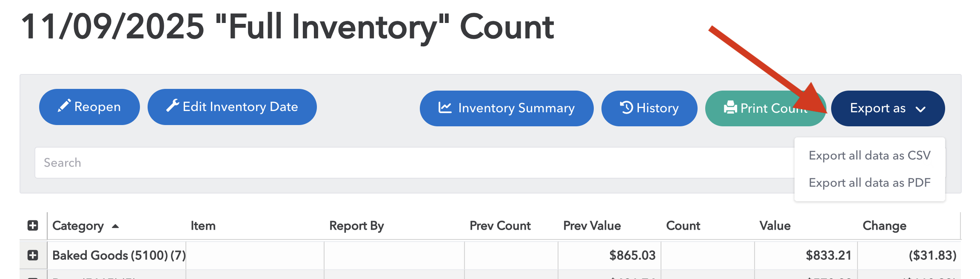Open the History view

coord(650,108)
